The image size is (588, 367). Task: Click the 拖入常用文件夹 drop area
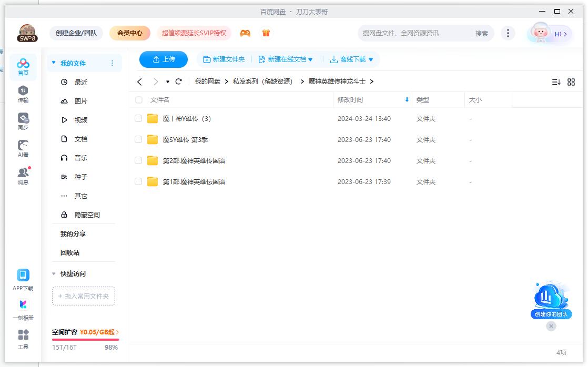pyautogui.click(x=84, y=296)
